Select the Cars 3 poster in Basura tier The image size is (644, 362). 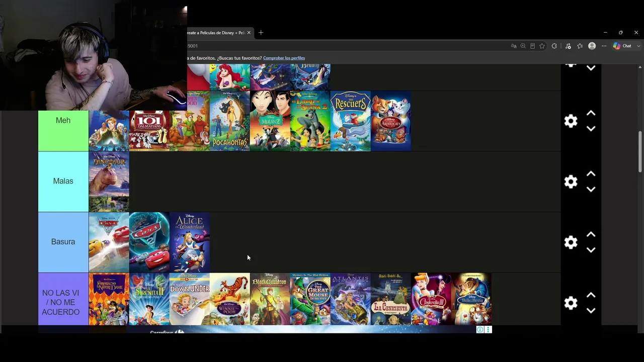click(109, 242)
